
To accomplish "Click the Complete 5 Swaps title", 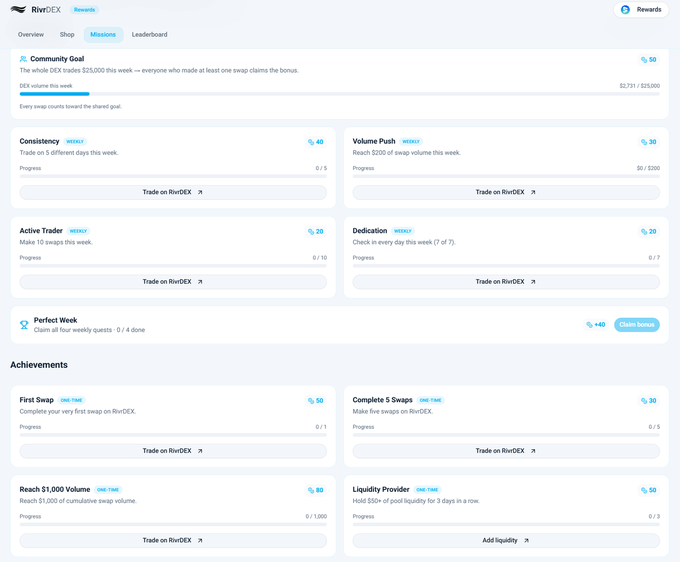I will coord(382,400).
